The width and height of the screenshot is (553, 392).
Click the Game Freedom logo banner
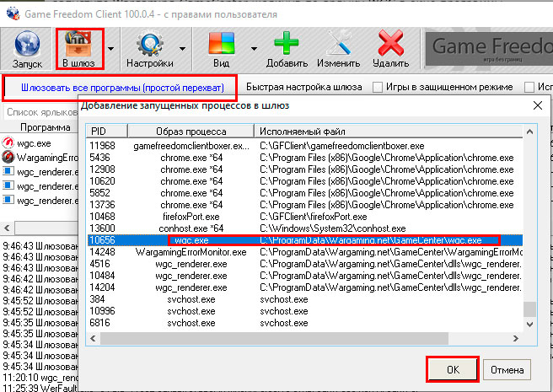pos(487,47)
